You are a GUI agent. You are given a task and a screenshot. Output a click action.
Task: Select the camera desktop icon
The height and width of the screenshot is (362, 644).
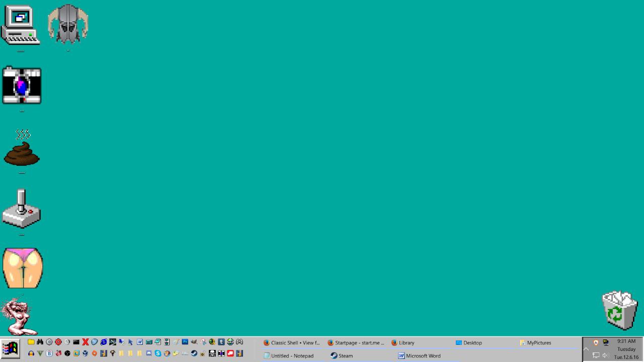[x=22, y=85]
